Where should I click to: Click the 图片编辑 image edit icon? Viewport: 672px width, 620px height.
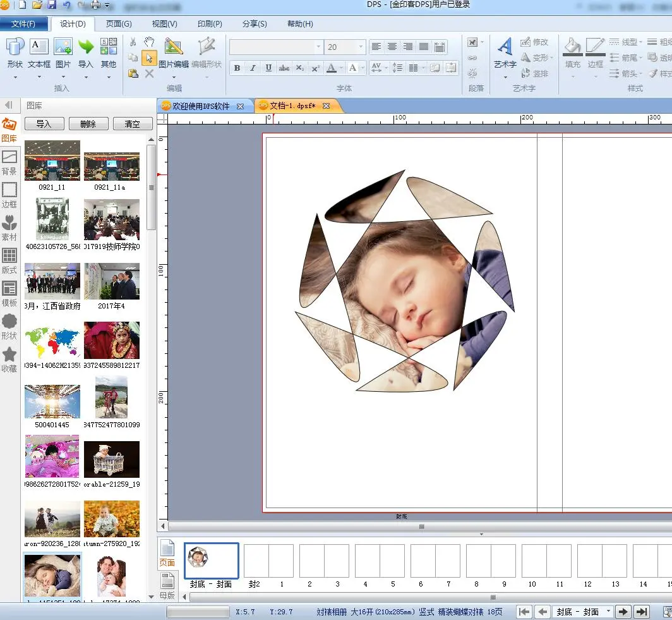click(x=174, y=46)
